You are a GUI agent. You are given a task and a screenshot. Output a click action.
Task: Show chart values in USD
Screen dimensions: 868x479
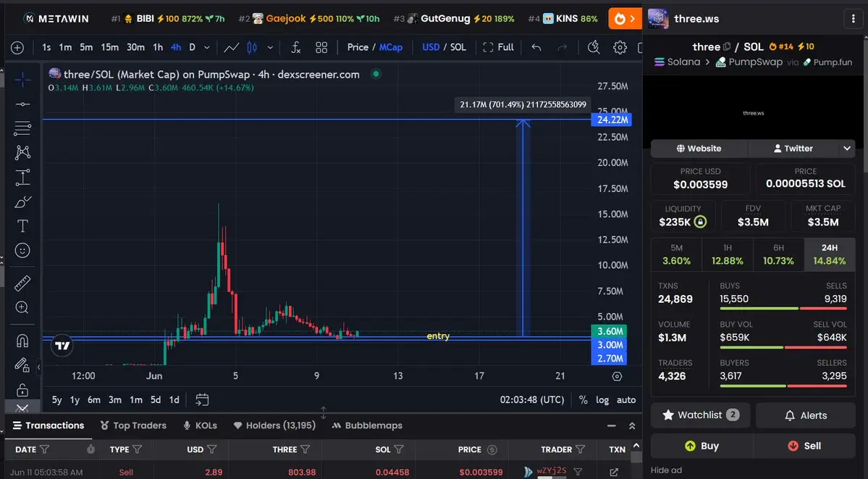click(x=431, y=47)
